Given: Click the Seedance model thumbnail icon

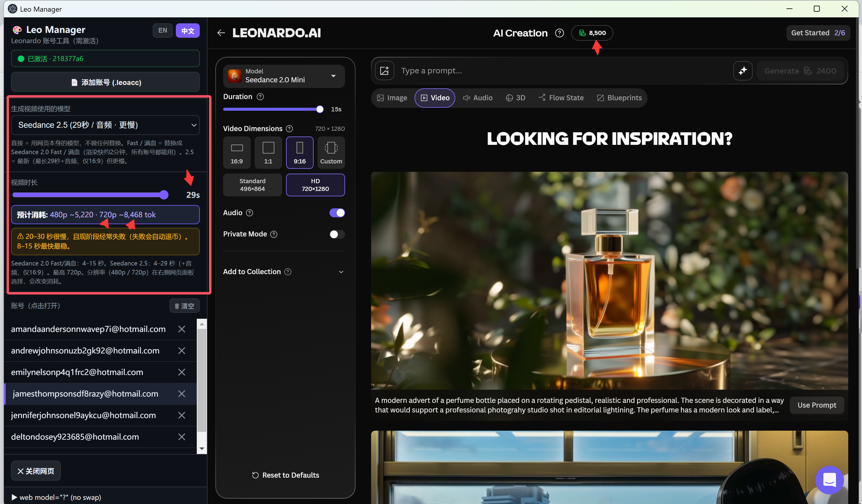Looking at the screenshot, I should point(235,76).
